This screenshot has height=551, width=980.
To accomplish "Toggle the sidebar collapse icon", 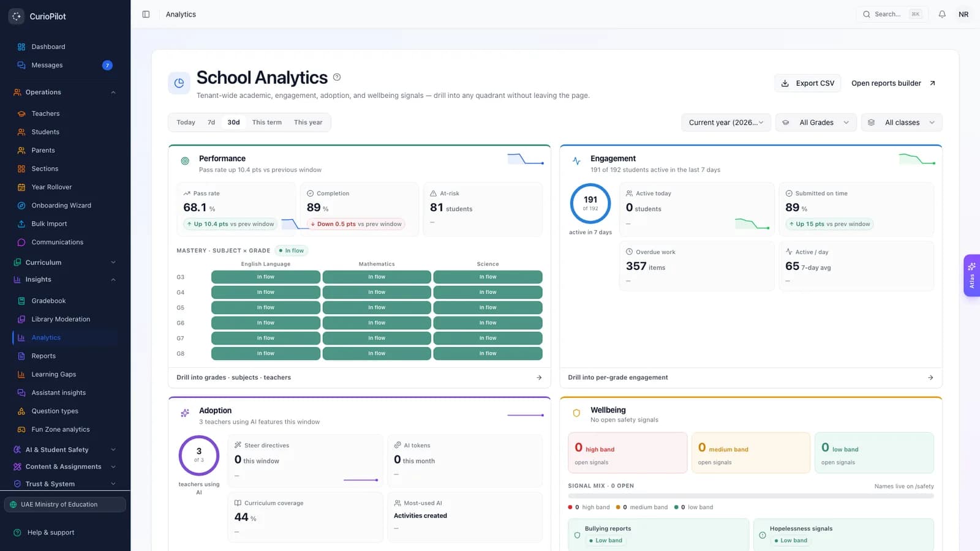I will coord(146,14).
